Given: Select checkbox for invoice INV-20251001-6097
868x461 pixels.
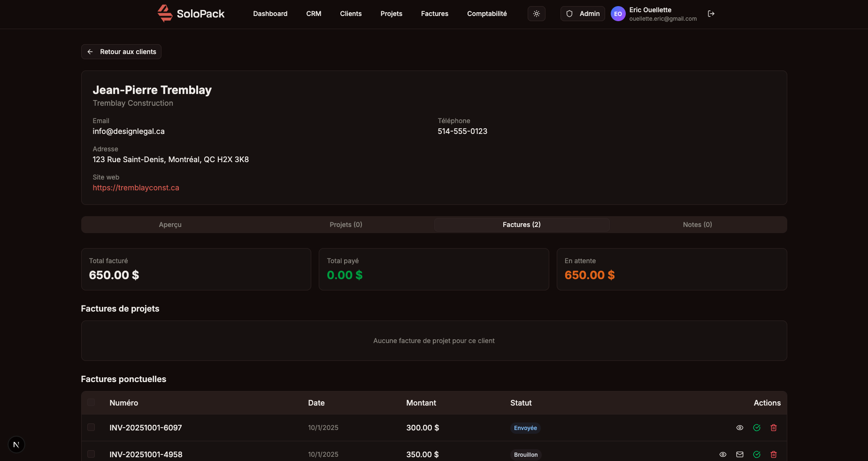Looking at the screenshot, I should pyautogui.click(x=91, y=428).
